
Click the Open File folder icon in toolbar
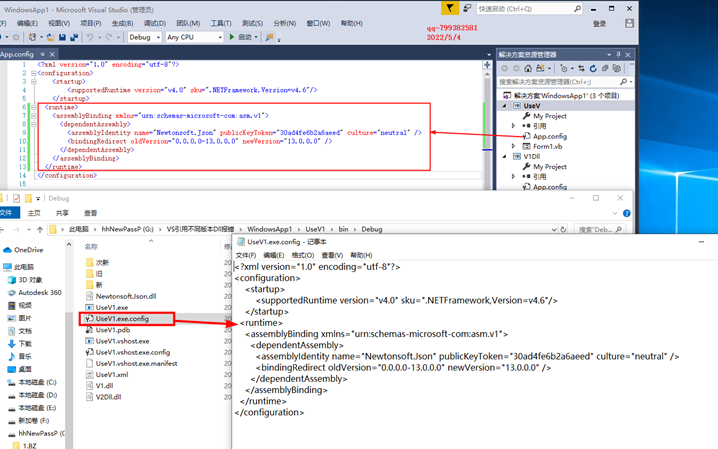50,37
